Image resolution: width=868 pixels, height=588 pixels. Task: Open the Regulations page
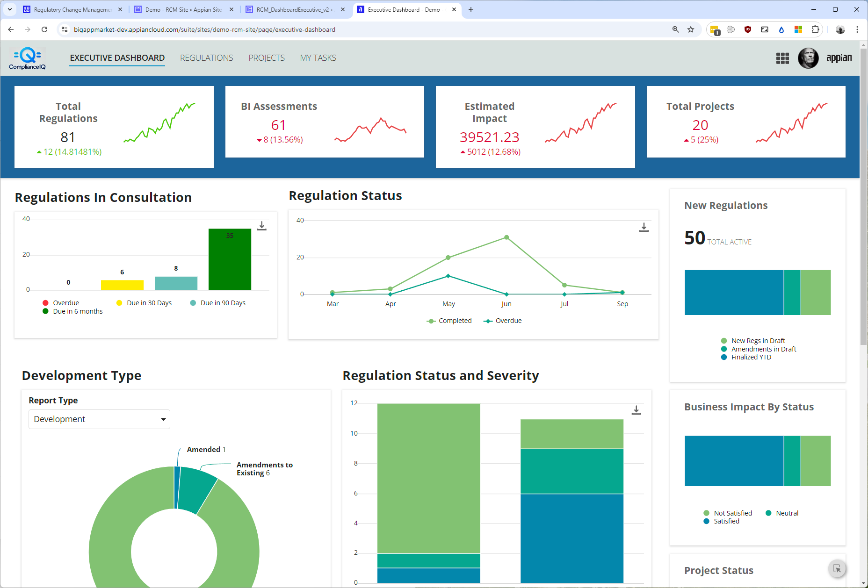[x=207, y=58]
